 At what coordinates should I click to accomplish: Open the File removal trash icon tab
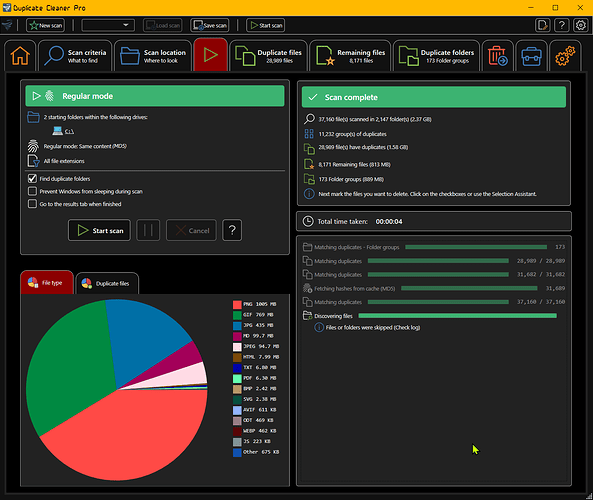(498, 56)
